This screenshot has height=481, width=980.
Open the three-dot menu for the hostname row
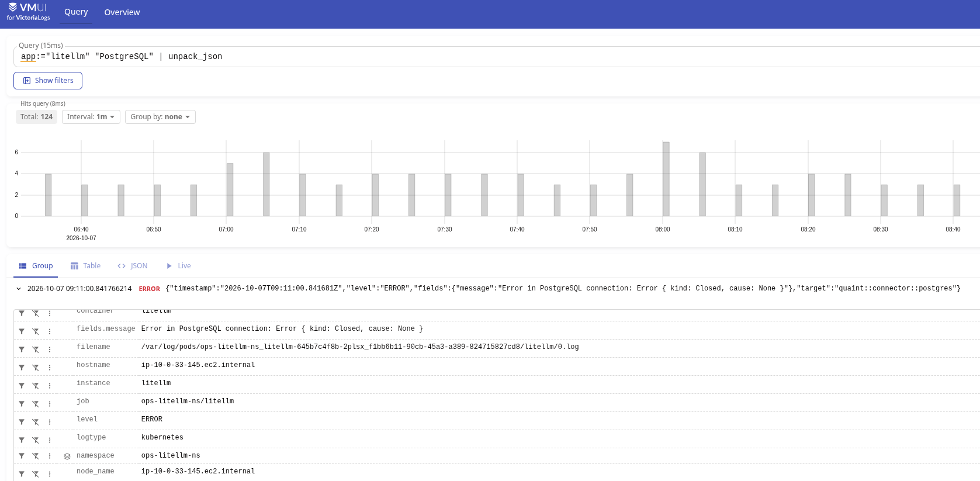[x=50, y=368]
